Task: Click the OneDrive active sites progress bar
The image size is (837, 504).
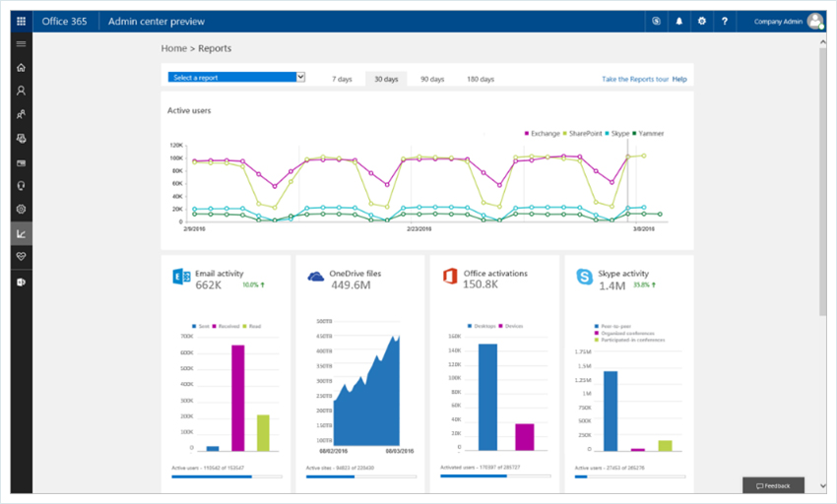Action: [x=361, y=476]
